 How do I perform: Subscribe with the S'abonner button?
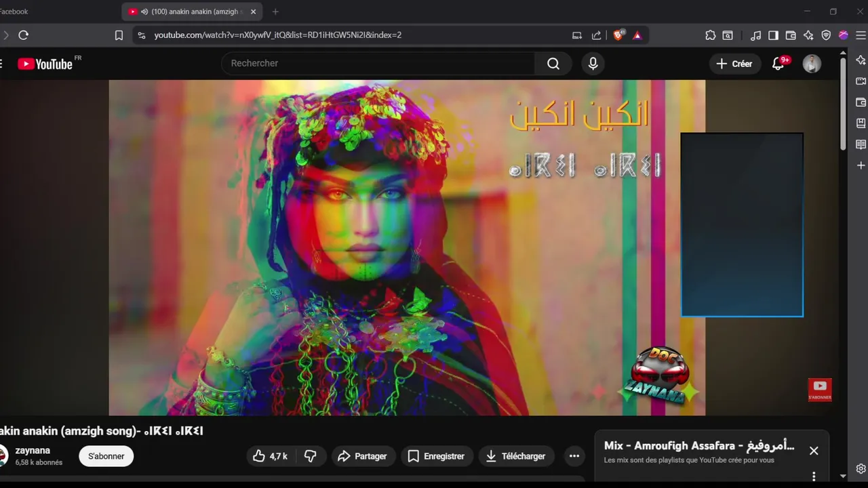106,456
